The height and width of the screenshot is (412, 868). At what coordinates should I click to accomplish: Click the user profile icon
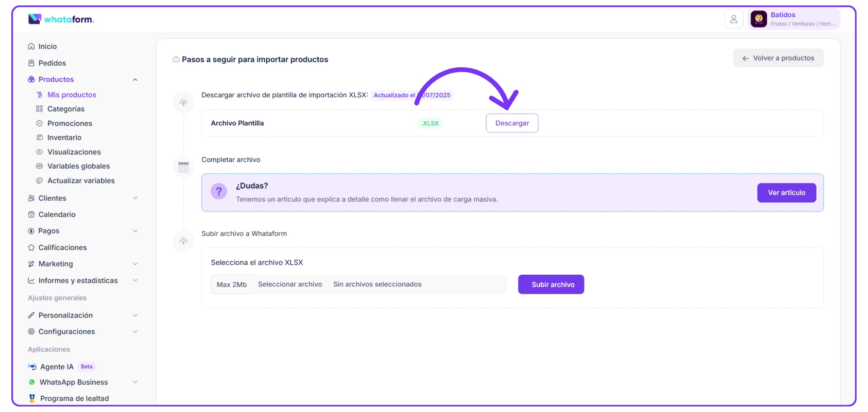pyautogui.click(x=733, y=19)
